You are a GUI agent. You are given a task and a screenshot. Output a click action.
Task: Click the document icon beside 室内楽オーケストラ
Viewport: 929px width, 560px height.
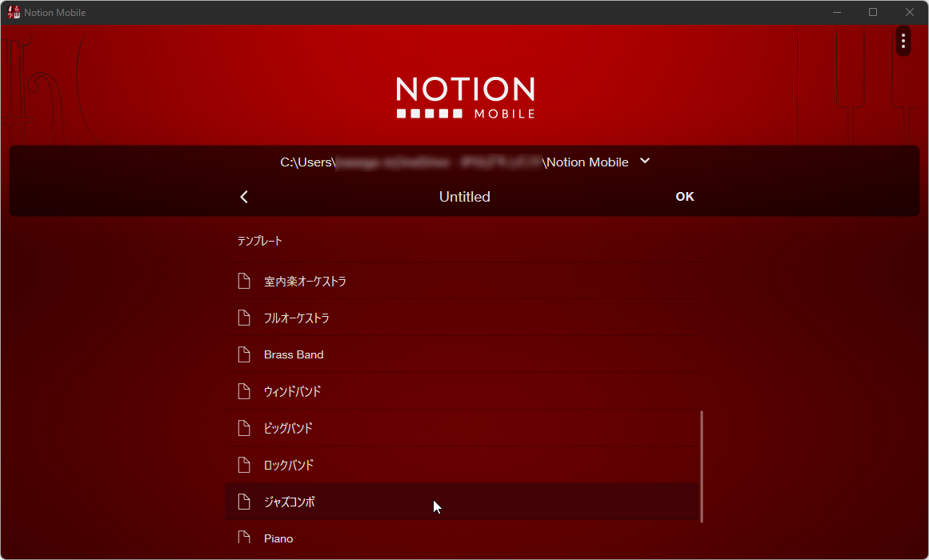click(244, 281)
